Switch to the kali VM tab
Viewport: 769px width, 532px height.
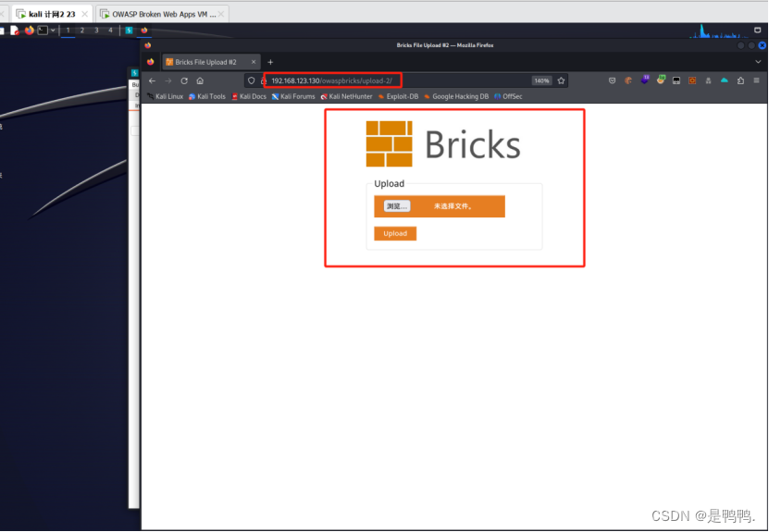52,14
